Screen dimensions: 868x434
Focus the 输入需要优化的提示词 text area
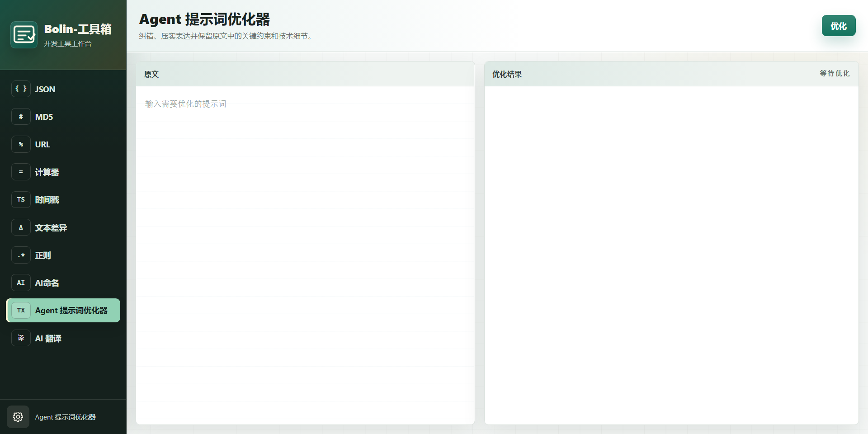(305, 255)
